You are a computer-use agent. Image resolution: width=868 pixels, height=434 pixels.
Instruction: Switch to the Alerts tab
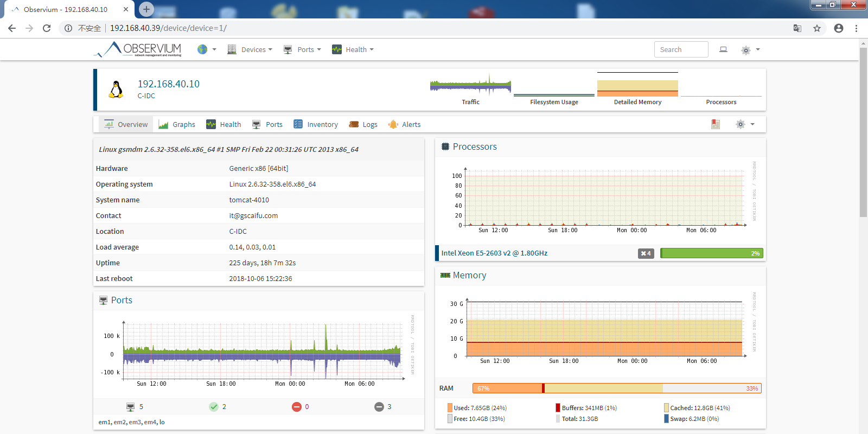point(405,124)
